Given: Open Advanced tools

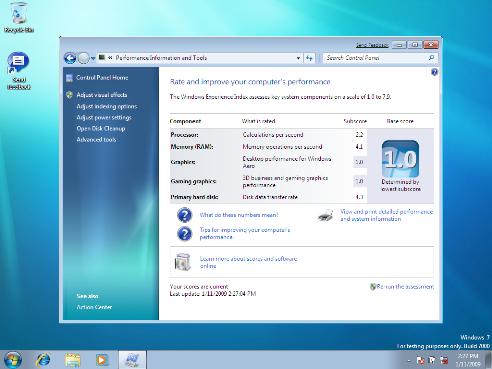Looking at the screenshot, I should tap(96, 140).
